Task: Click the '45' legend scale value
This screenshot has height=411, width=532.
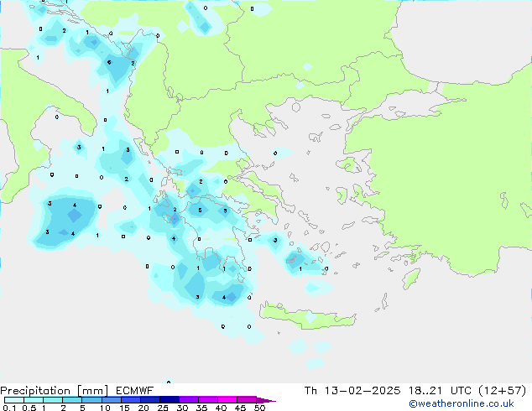Action: tap(240, 408)
